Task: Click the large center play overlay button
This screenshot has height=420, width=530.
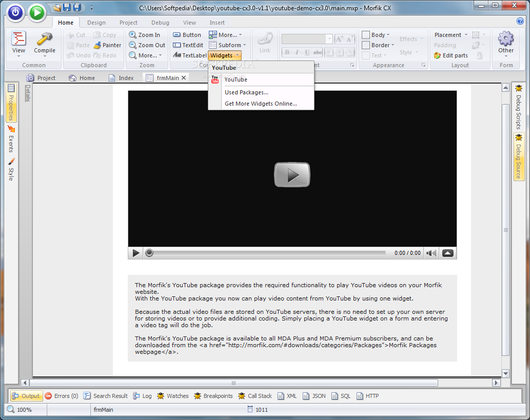Action: [x=292, y=175]
